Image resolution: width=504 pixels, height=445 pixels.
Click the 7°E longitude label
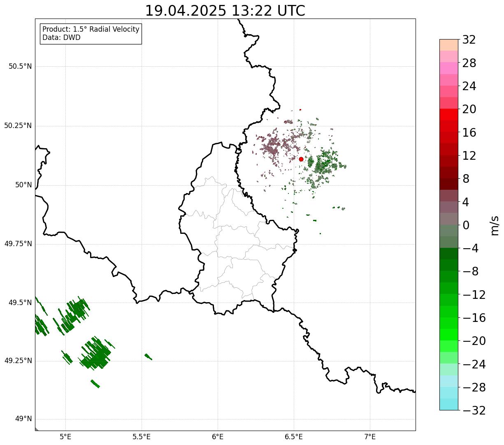click(370, 437)
